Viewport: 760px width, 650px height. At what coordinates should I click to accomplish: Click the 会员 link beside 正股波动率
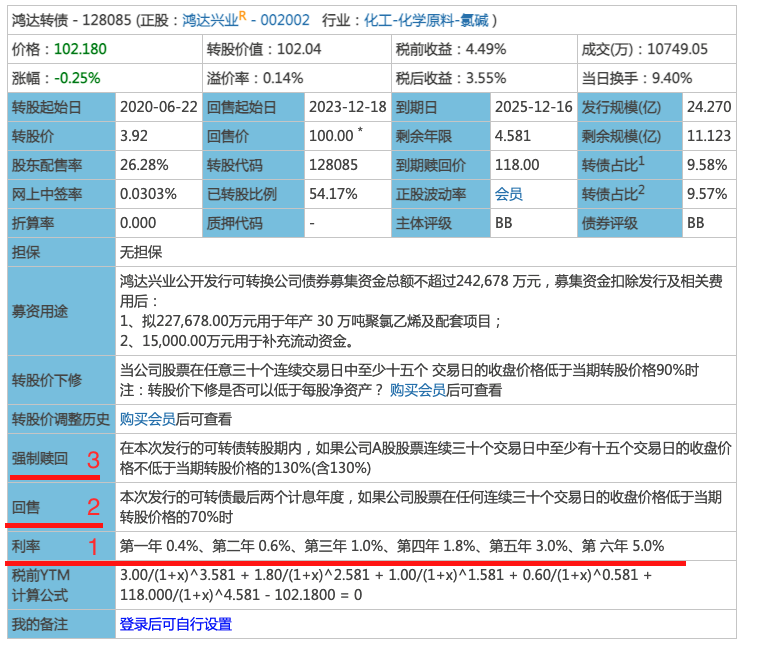pyautogui.click(x=508, y=194)
